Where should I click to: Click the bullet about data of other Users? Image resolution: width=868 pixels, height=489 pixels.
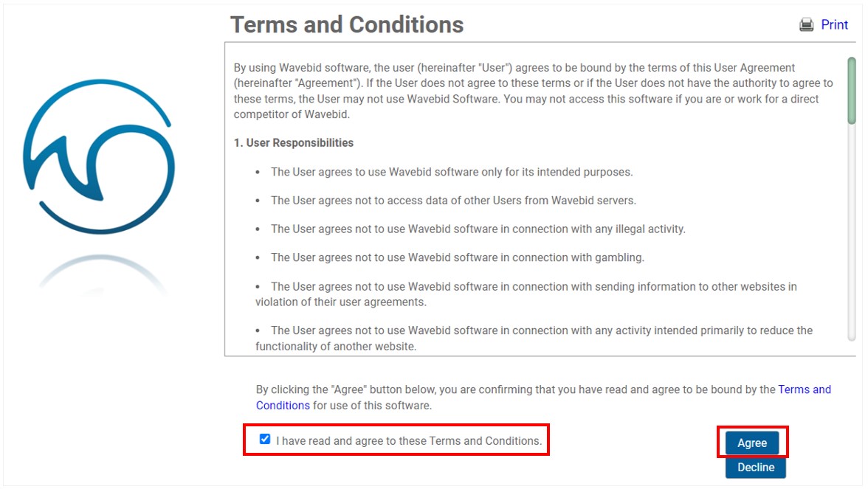click(453, 201)
